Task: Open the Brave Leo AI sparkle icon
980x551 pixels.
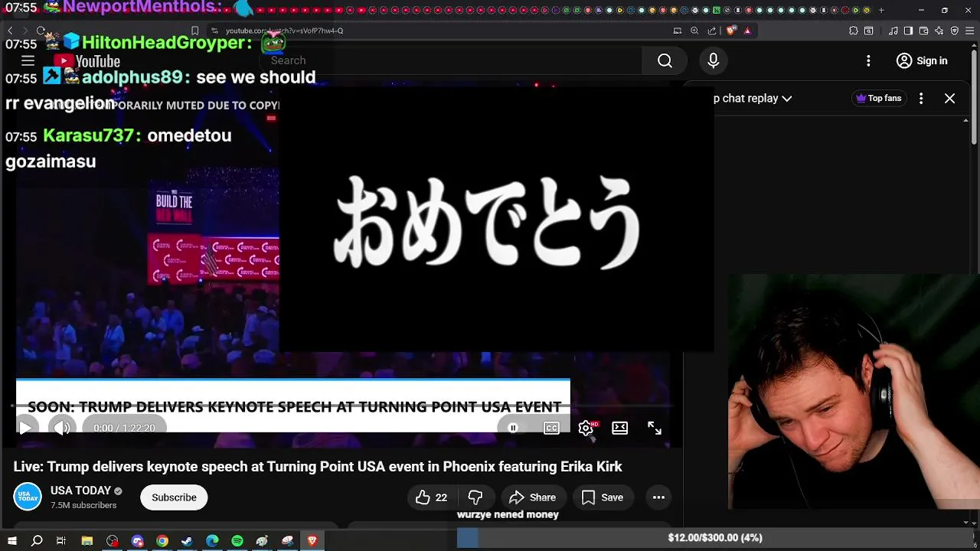Action: 939,31
